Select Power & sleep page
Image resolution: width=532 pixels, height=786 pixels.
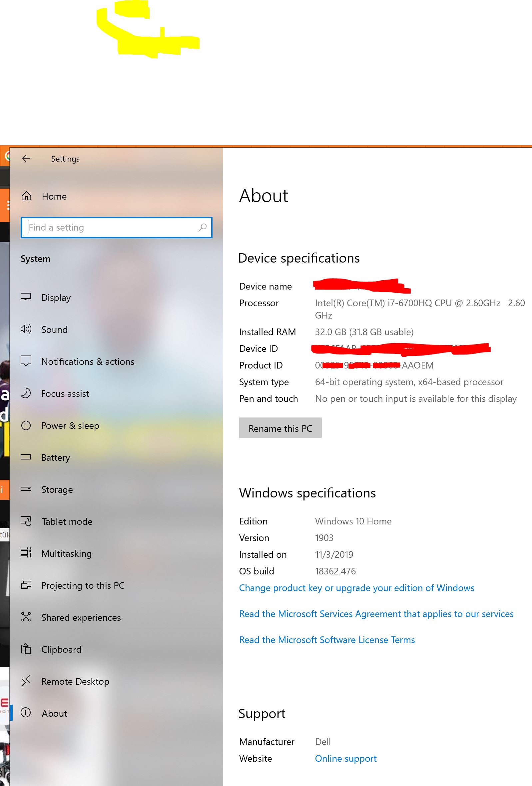tap(70, 425)
